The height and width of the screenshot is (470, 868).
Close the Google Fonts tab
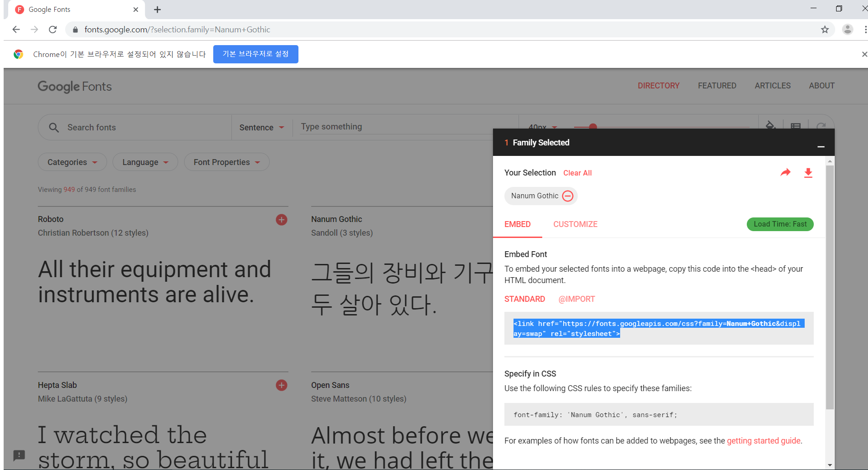[136, 10]
